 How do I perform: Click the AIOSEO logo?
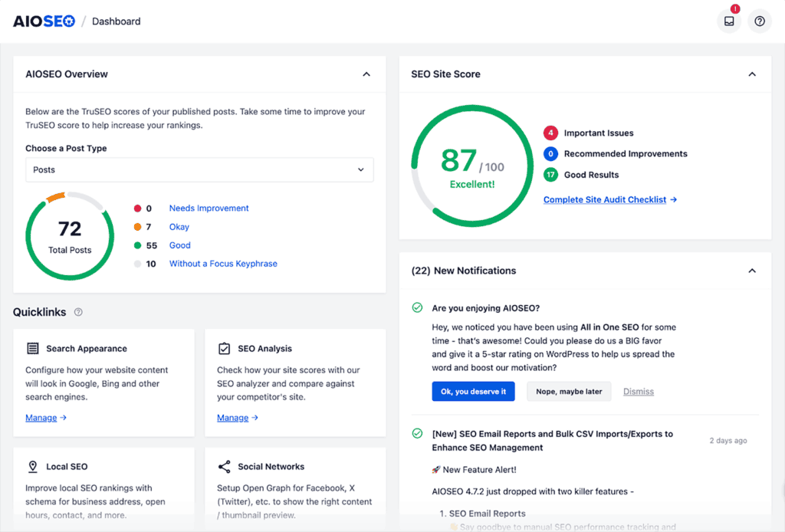44,21
